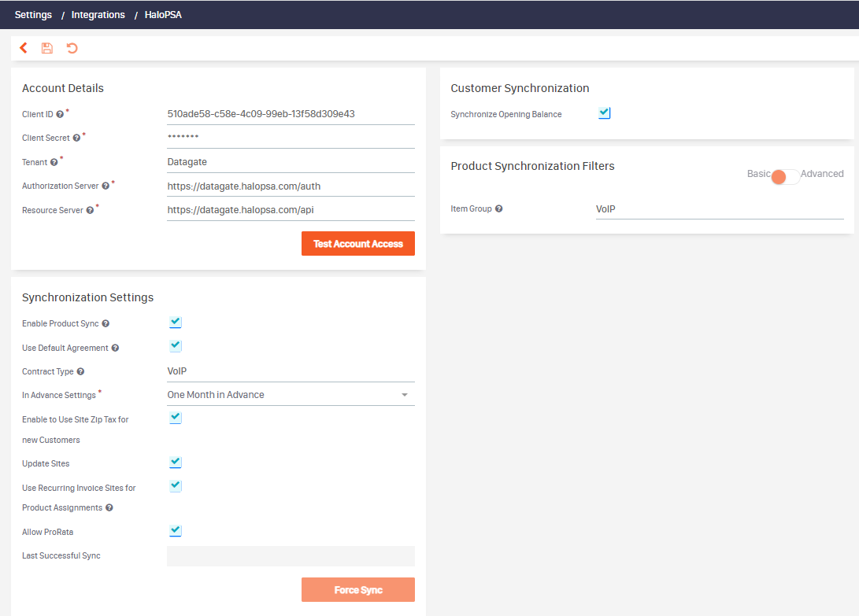Select the Advanced label of the filter toggle
This screenshot has height=616, width=859.
click(822, 174)
